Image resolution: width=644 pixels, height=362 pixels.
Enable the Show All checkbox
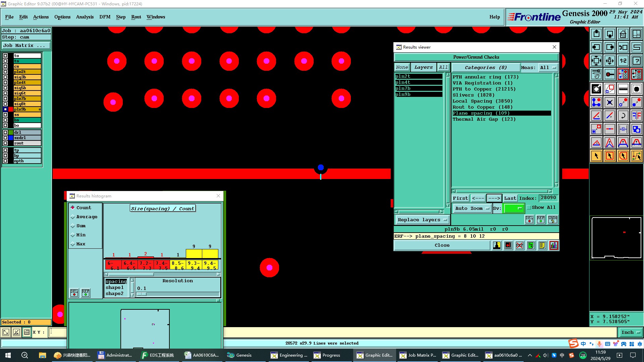coord(529,207)
